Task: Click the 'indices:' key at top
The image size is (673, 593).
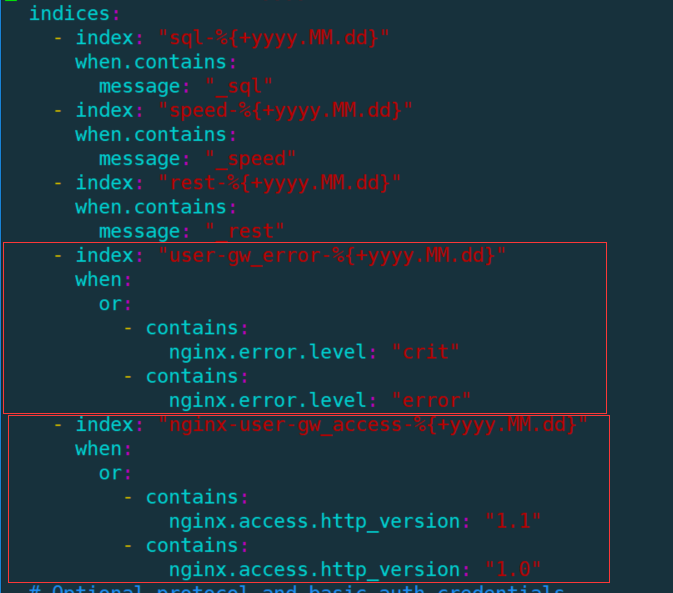Action: (74, 14)
